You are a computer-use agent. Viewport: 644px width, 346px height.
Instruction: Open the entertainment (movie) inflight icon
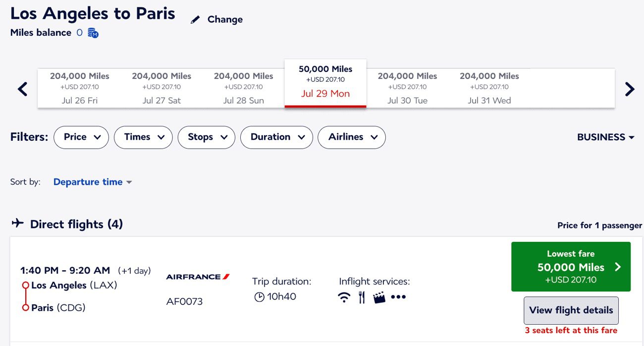(x=379, y=296)
